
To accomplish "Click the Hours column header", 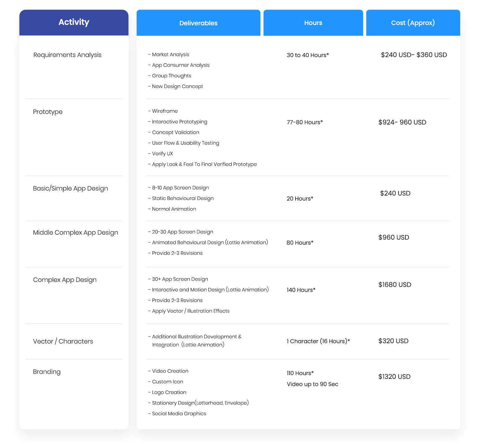I will (313, 23).
